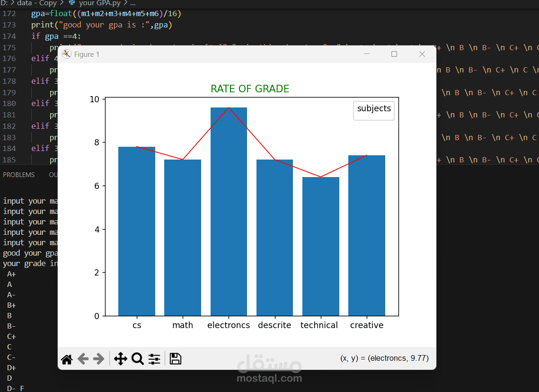Activate the Pan tool in the figure toolbar
The width and height of the screenshot is (539, 392).
click(x=121, y=359)
